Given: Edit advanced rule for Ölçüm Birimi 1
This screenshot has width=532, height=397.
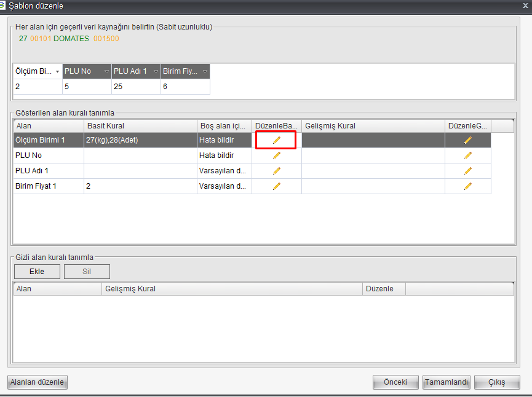Looking at the screenshot, I should click(468, 140).
